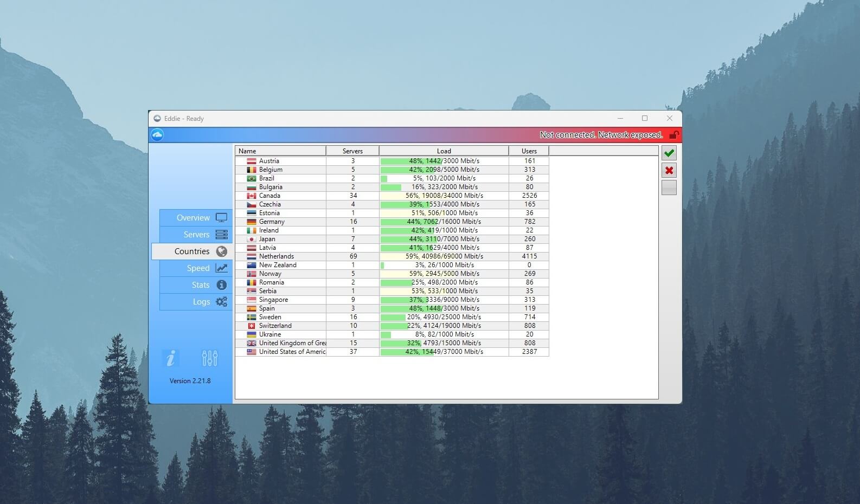
Task: Click the Estonia flag icon
Action: tap(252, 213)
